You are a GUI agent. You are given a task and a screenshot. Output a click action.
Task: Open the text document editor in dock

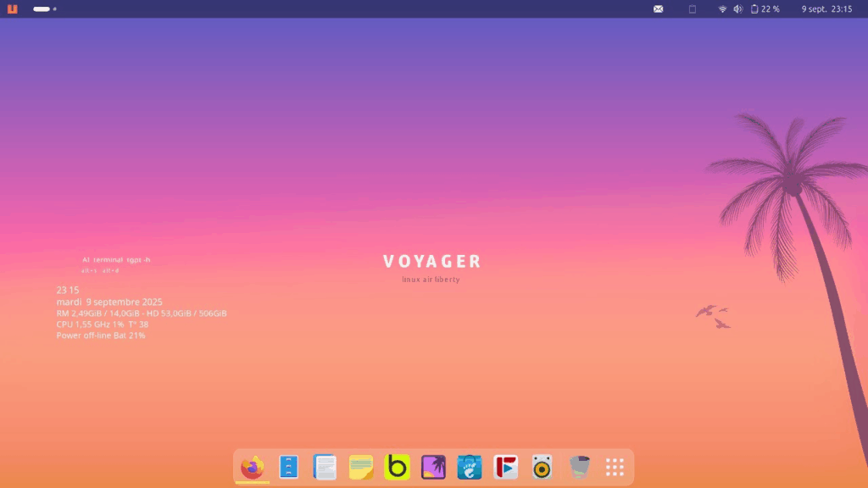click(x=325, y=467)
